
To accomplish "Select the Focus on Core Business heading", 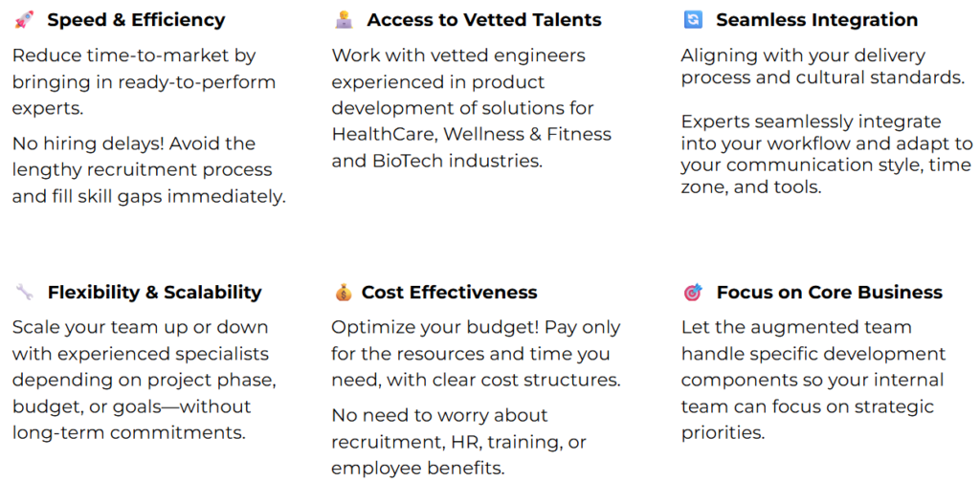I will click(x=830, y=293).
